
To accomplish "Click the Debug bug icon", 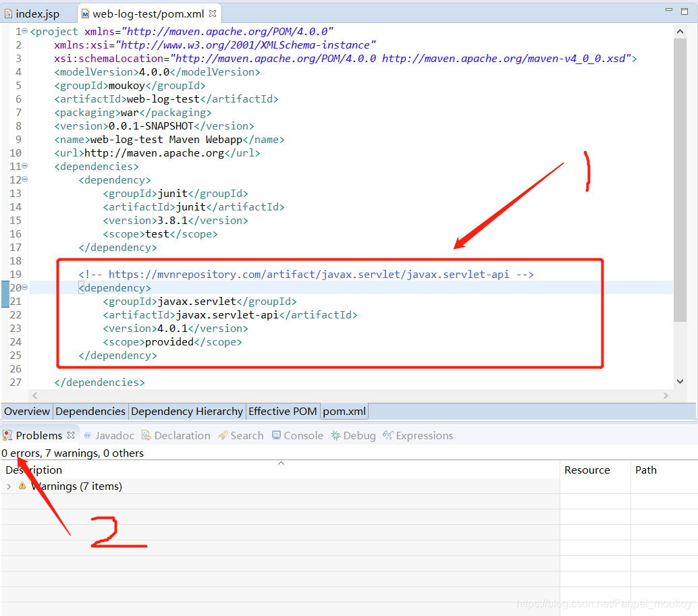I will [x=335, y=435].
